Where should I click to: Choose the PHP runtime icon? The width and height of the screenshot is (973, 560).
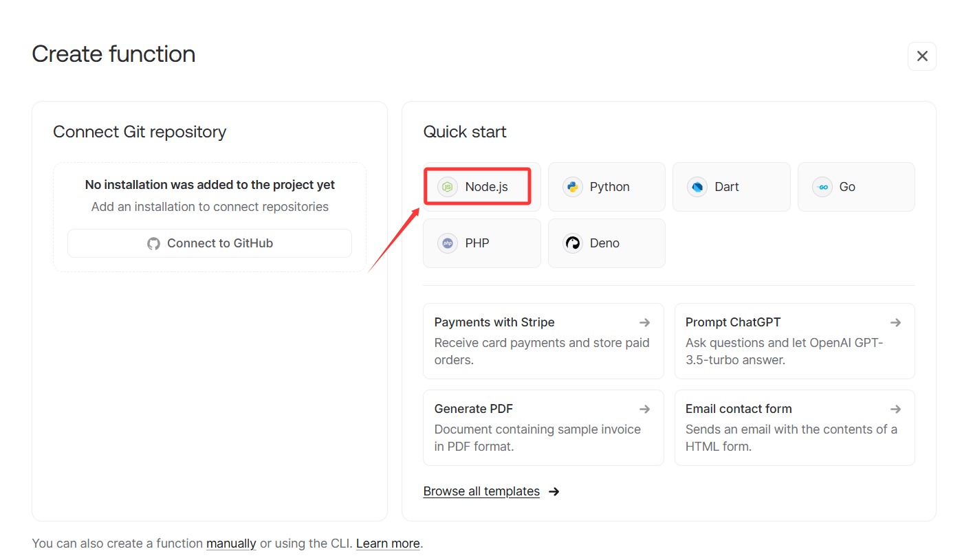(448, 243)
